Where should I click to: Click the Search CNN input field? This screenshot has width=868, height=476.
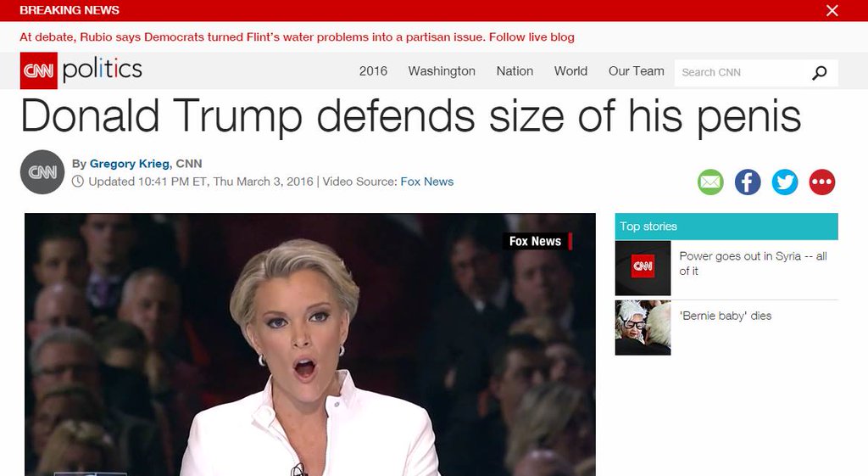tap(739, 73)
